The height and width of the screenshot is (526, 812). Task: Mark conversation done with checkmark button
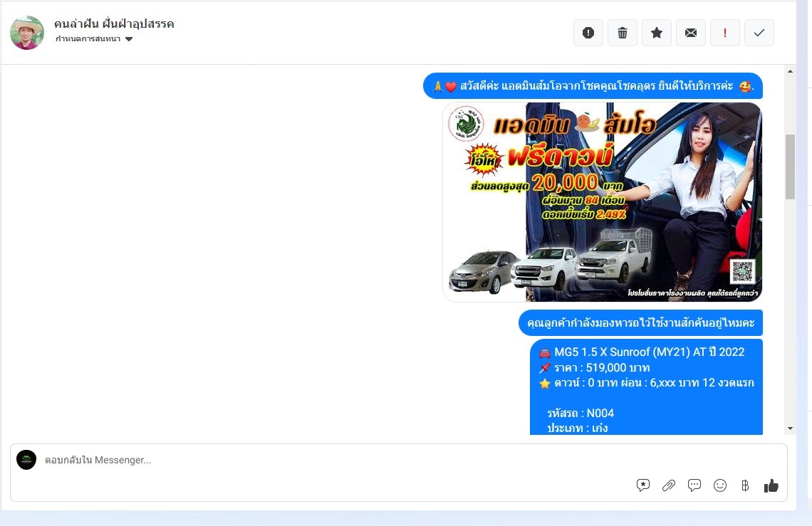(x=759, y=33)
